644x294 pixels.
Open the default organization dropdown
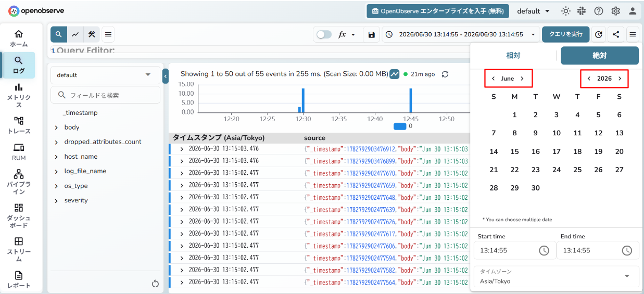[x=534, y=11]
